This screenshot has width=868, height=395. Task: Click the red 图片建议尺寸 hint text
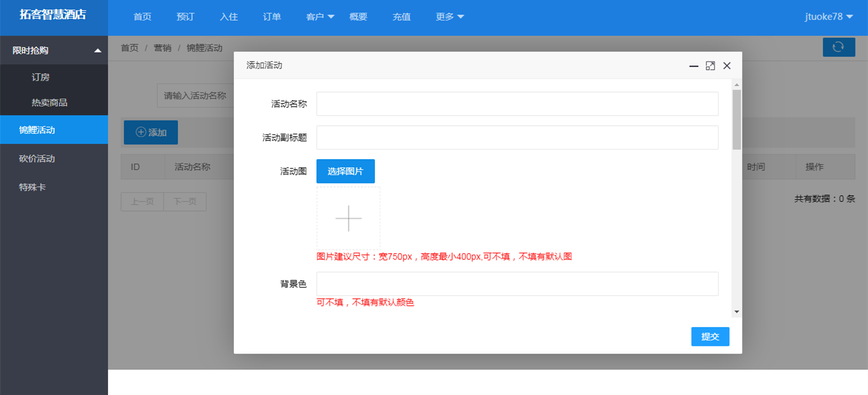coord(444,256)
